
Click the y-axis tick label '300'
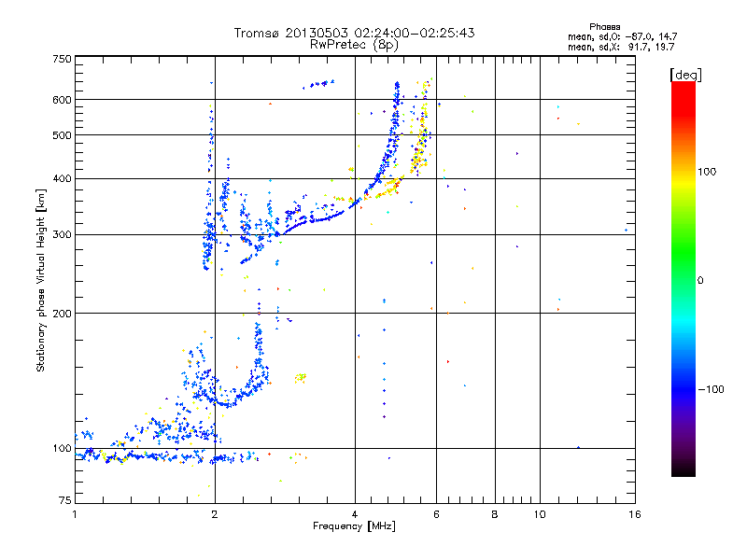point(62,235)
